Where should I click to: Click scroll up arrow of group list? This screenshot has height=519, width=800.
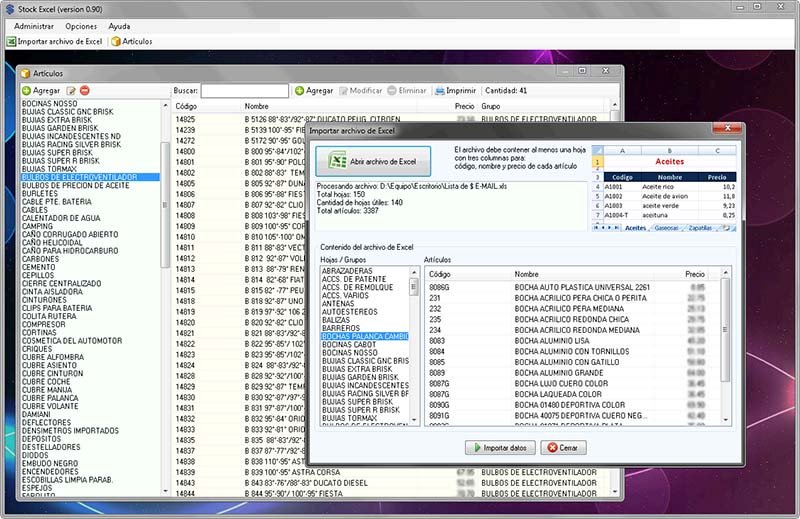point(165,105)
